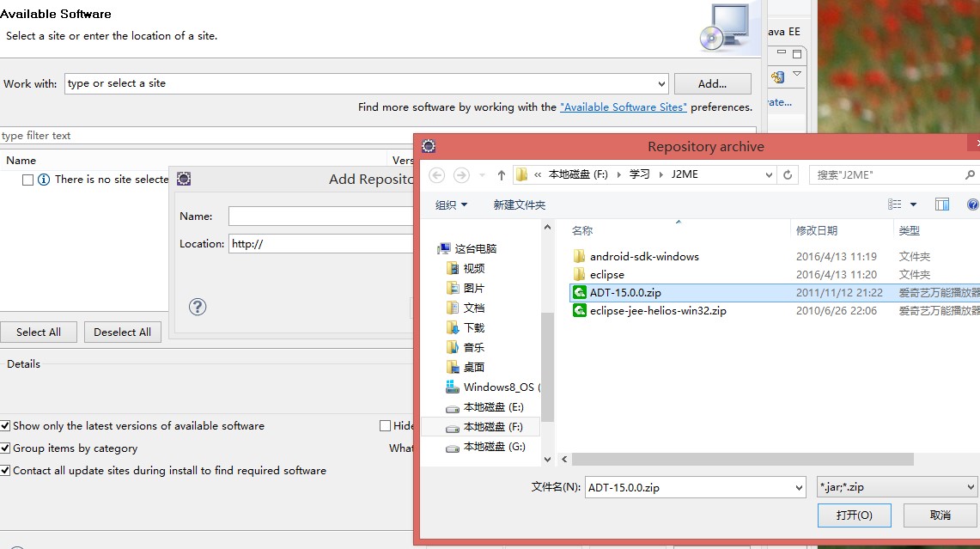Open 这台电脑 in navigation tree
The height and width of the screenshot is (549, 980).
point(467,249)
